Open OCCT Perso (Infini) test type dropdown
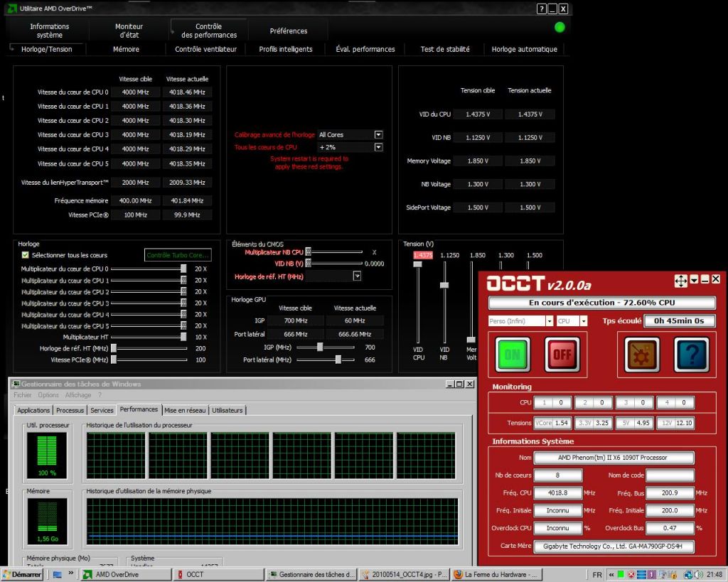Viewport: 728px width, 582px height. coord(550,321)
